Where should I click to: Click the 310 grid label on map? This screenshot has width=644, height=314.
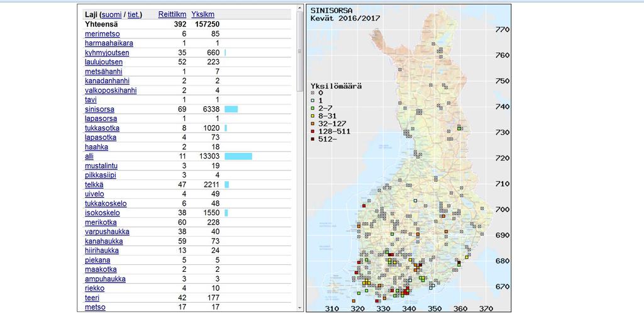coord(332,308)
